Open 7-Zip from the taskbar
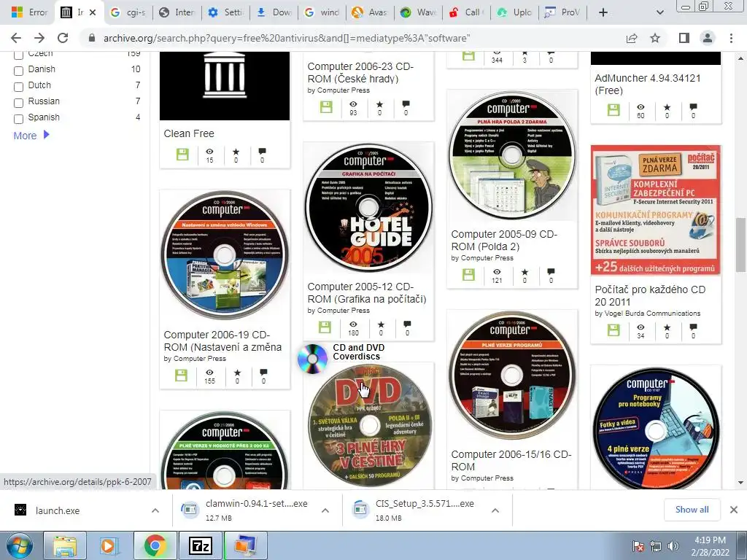Viewport: 747px width, 560px height. coord(200,545)
